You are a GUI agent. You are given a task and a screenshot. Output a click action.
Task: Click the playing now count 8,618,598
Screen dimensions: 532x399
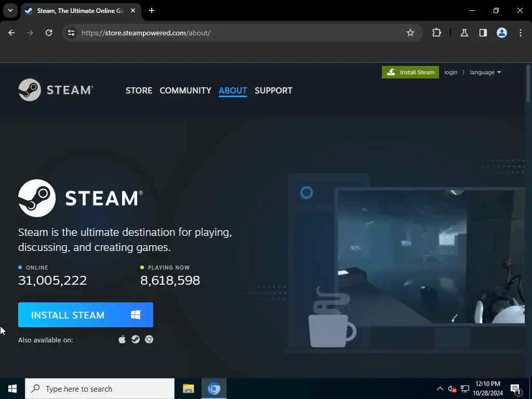point(170,280)
